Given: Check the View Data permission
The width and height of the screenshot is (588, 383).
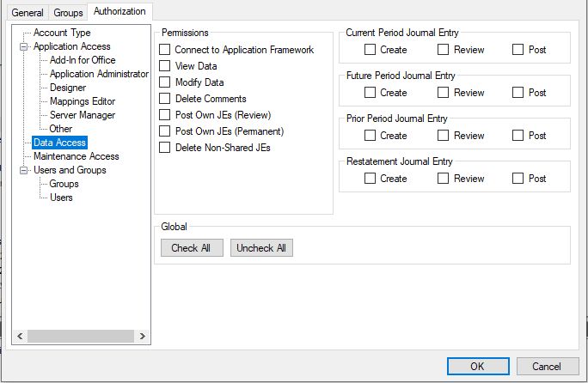Looking at the screenshot, I should (x=165, y=66).
